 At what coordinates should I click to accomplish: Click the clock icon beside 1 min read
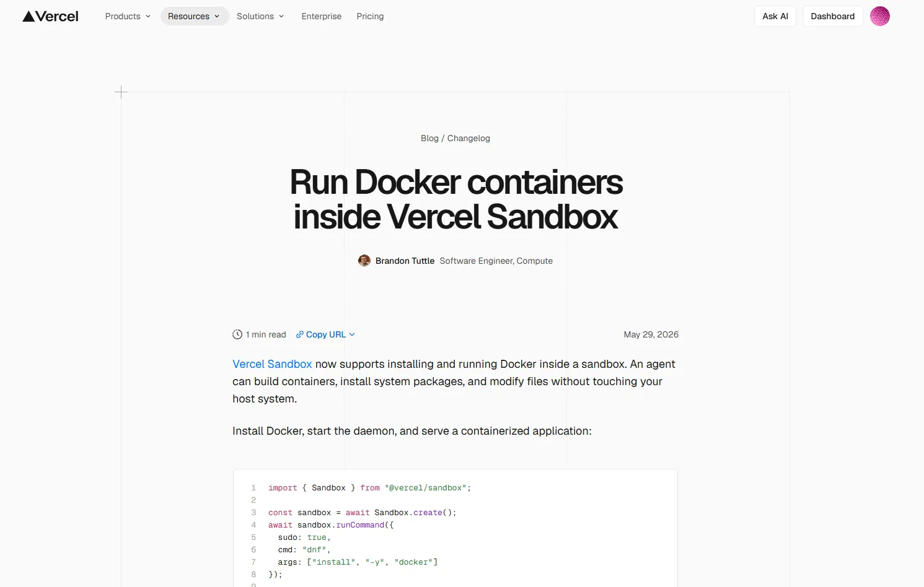point(237,334)
